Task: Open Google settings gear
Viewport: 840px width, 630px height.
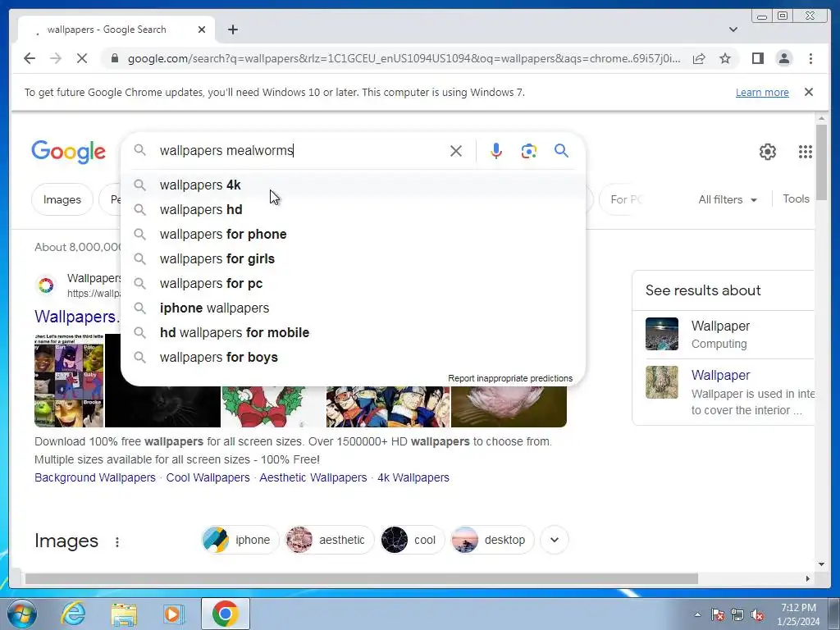Action: 767,152
